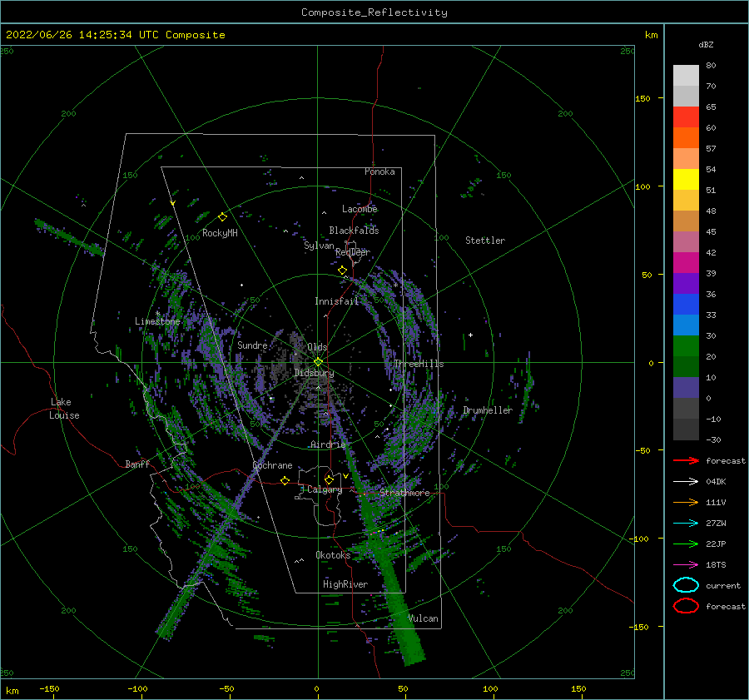Select the orange swatch below 60 dBZ
The width and height of the screenshot is (749, 700).
tap(686, 137)
